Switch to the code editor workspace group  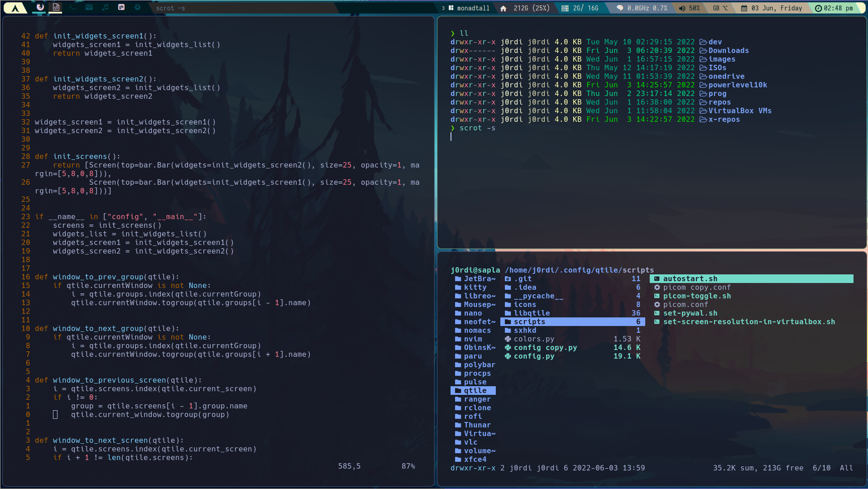pos(56,7)
